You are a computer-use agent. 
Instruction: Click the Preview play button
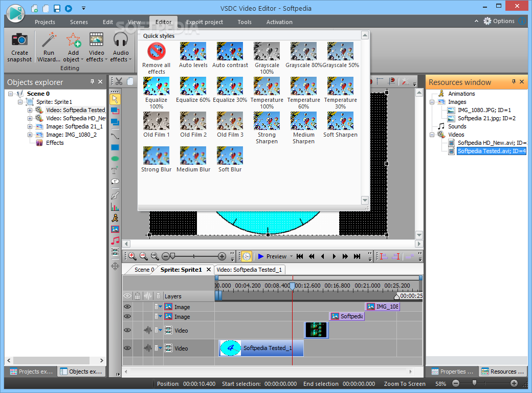click(272, 256)
